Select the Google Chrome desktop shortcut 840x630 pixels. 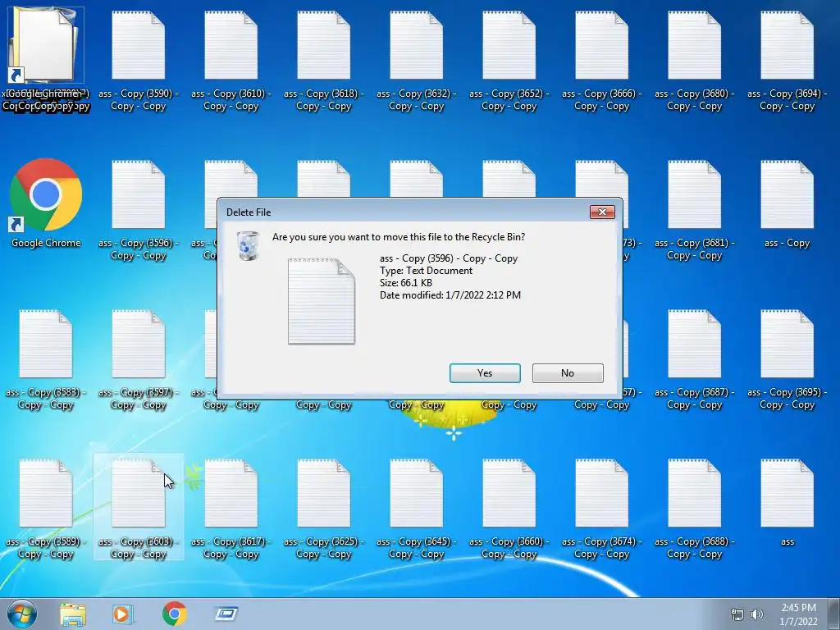[46, 203]
